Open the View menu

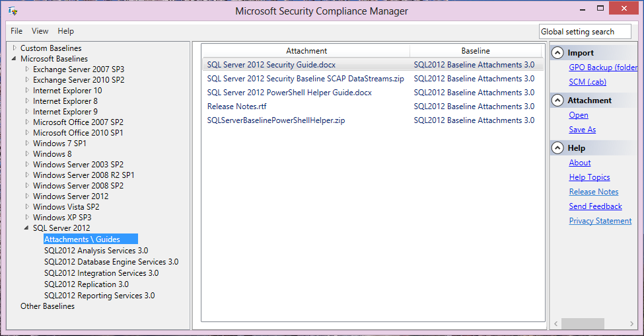pyautogui.click(x=40, y=31)
